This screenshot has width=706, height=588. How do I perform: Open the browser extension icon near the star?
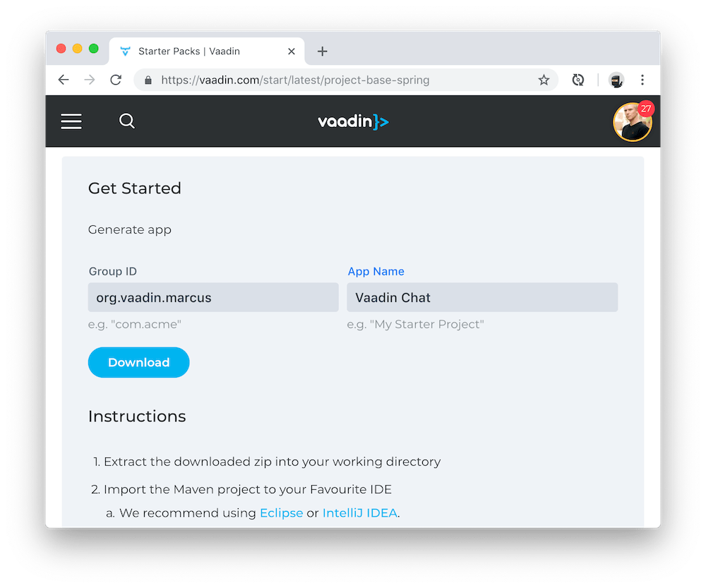(x=578, y=80)
